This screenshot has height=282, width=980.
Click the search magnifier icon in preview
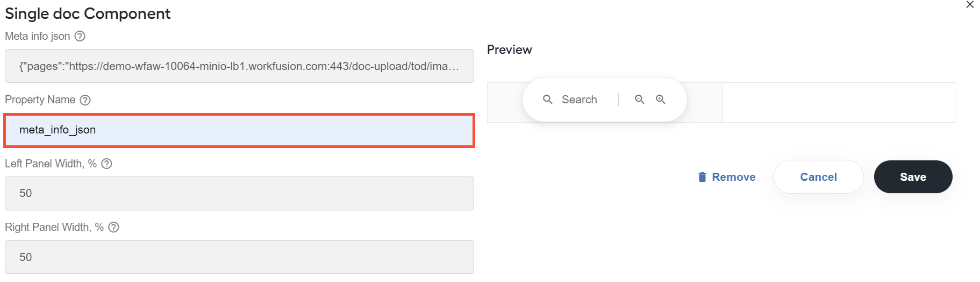[x=548, y=100]
